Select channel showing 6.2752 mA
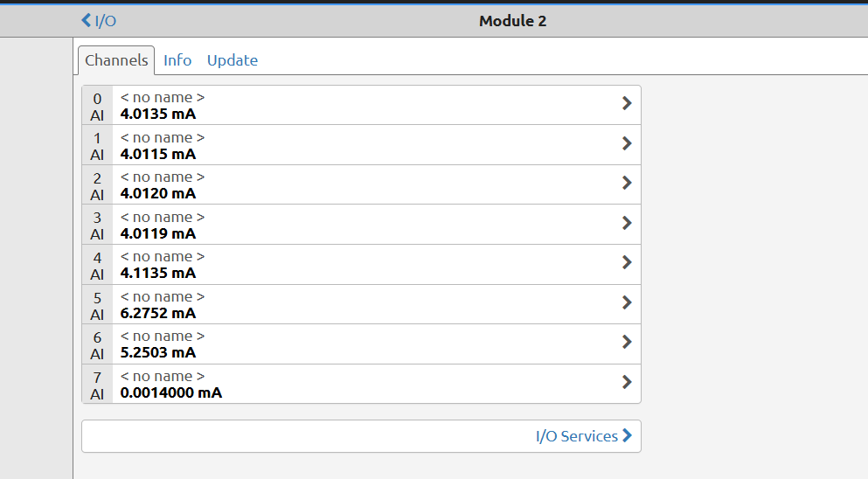The image size is (868, 479). [158, 313]
